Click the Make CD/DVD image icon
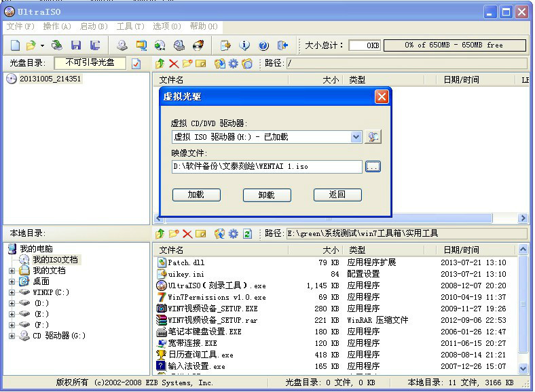 [x=122, y=45]
